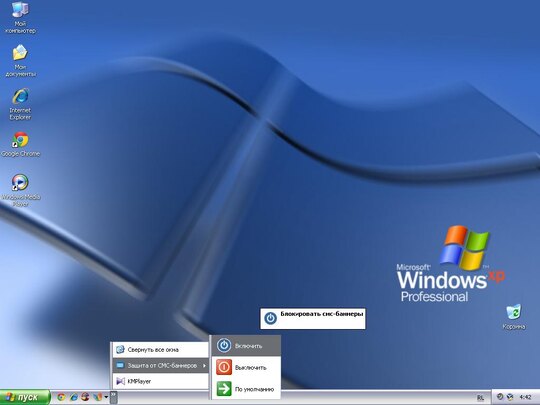Launch Internet Explorer from the quick launch bar
The height and width of the screenshot is (405, 540).
click(73, 397)
